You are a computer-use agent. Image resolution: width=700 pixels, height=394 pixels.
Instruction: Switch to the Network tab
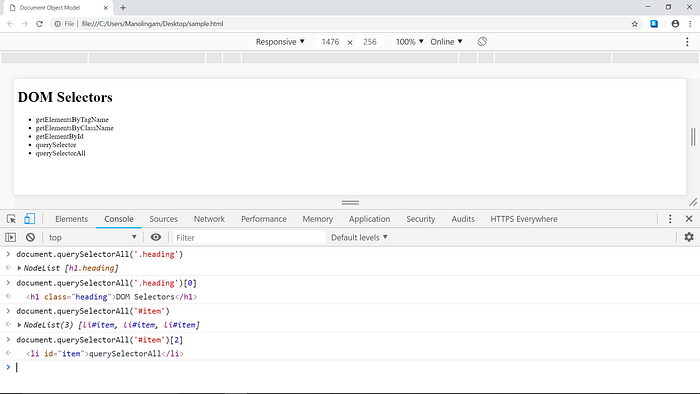(x=209, y=219)
